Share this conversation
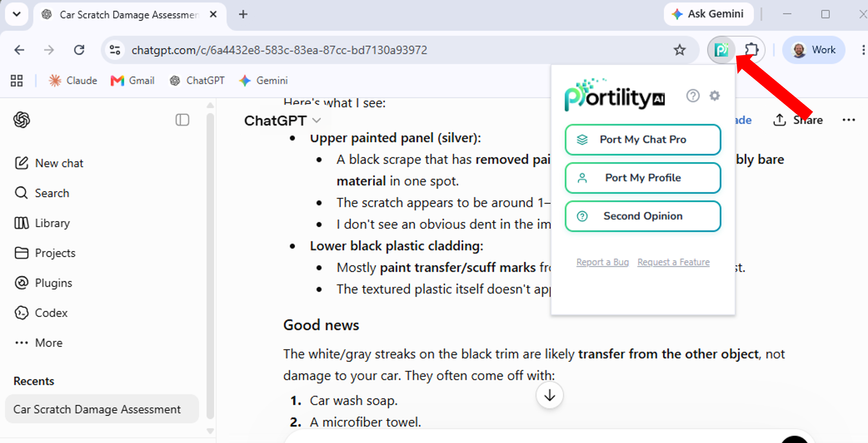 [x=797, y=120]
